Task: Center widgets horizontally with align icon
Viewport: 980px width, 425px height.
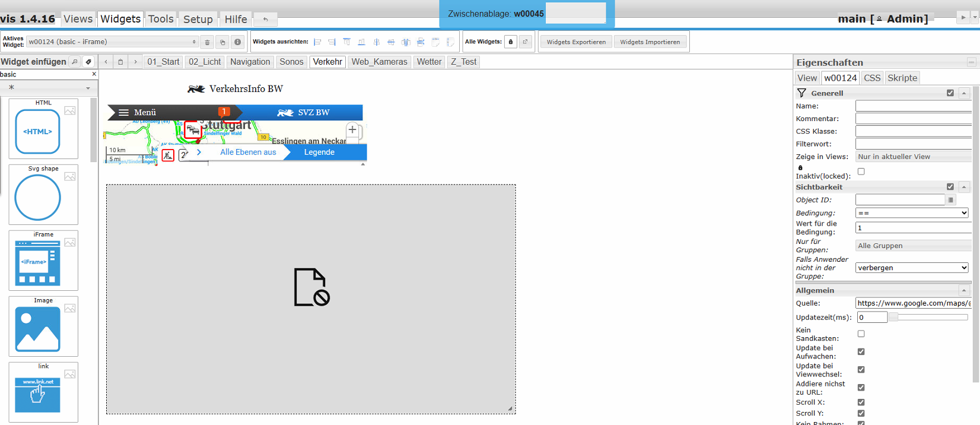Action: tap(391, 42)
